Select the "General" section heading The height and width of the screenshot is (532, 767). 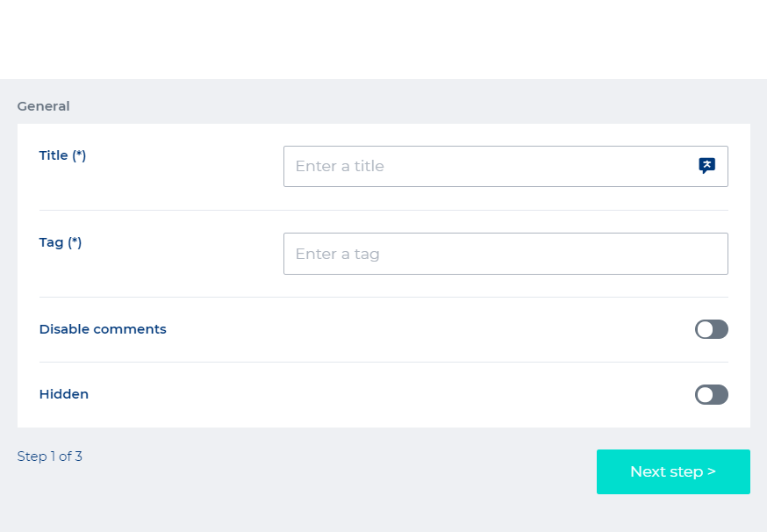pos(43,106)
